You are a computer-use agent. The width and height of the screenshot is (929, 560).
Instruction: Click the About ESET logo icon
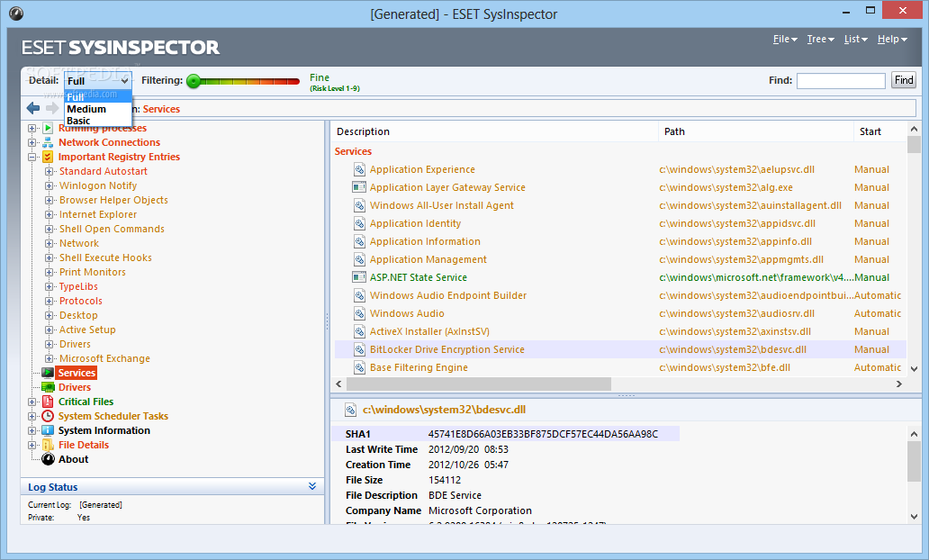click(48, 459)
